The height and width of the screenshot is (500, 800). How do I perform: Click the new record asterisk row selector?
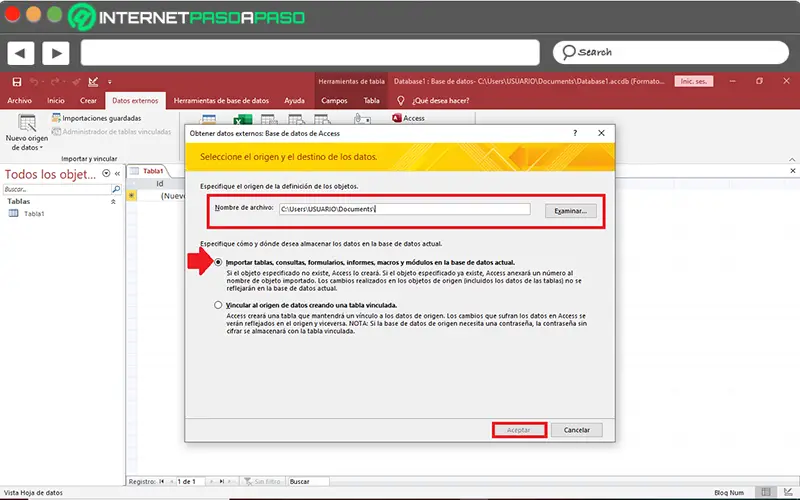pyautogui.click(x=132, y=195)
